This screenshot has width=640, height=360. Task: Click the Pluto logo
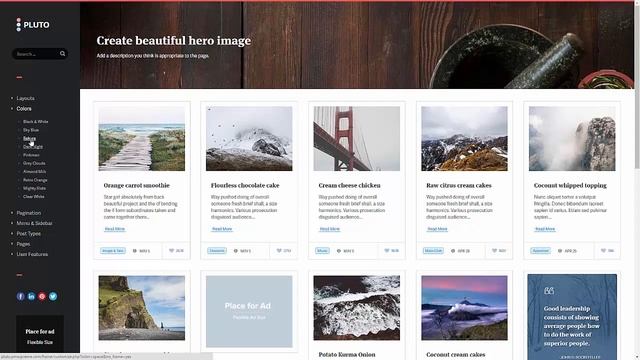33,25
